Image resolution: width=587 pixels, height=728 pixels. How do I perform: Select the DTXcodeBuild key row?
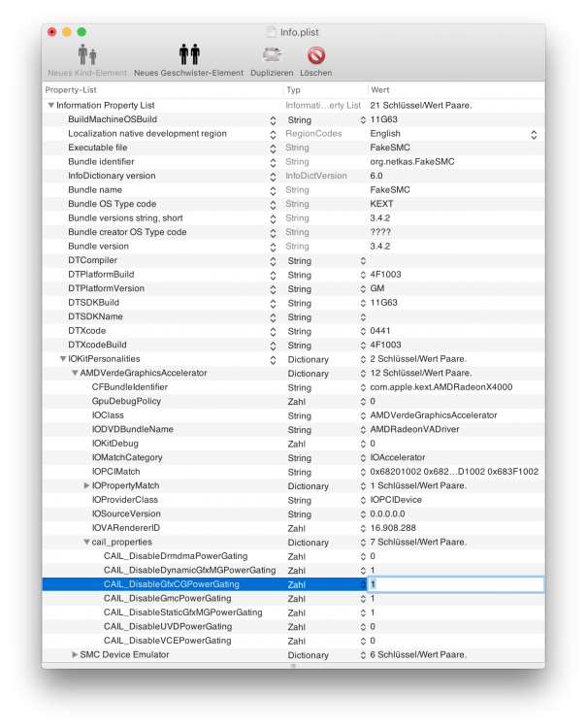coord(293,345)
